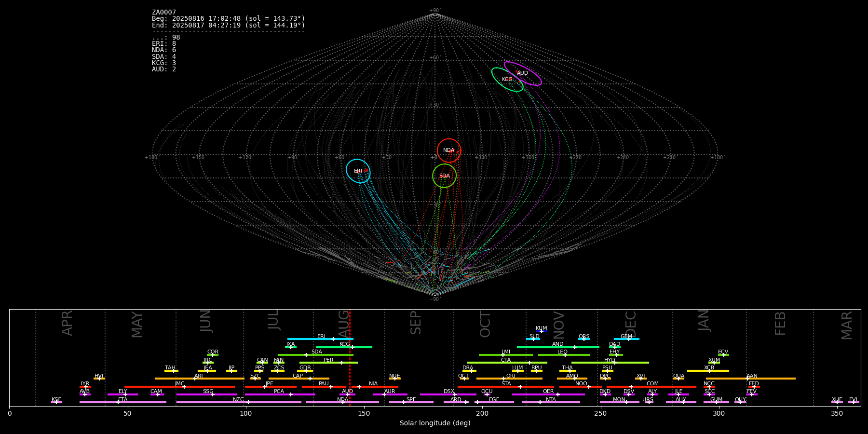Click the magenta AUD radiant ellipse on the sky map
The height and width of the screenshot is (434, 868).
(523, 73)
